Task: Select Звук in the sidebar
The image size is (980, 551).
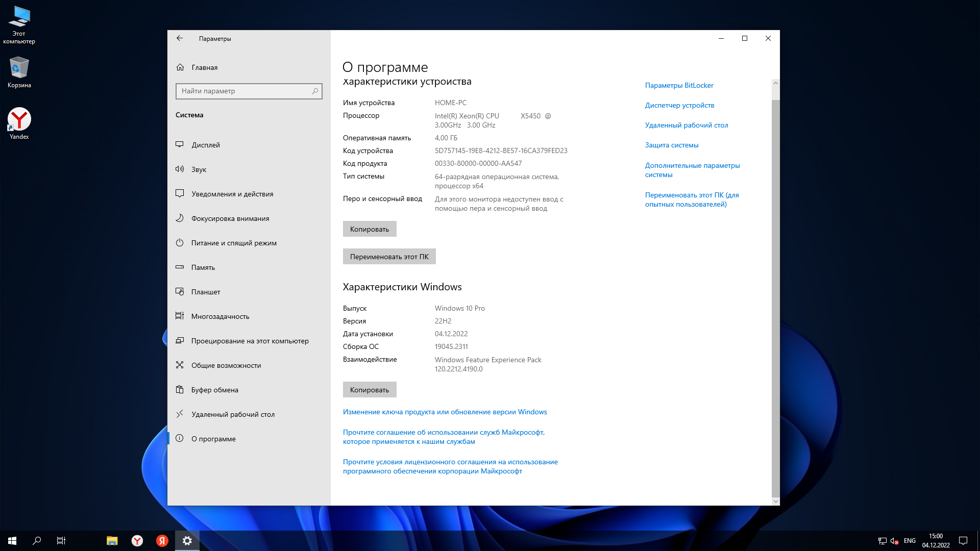Action: point(199,169)
